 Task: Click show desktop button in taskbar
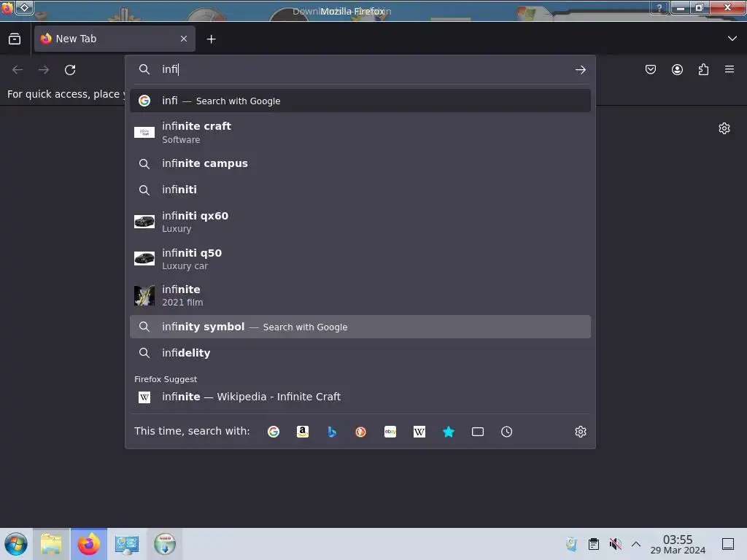point(728,544)
